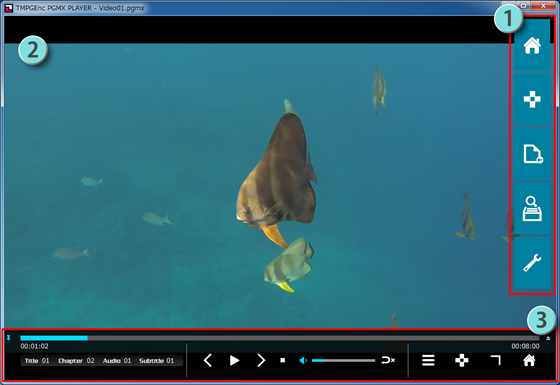Select the Chapter 02 indicator

pyautogui.click(x=76, y=361)
